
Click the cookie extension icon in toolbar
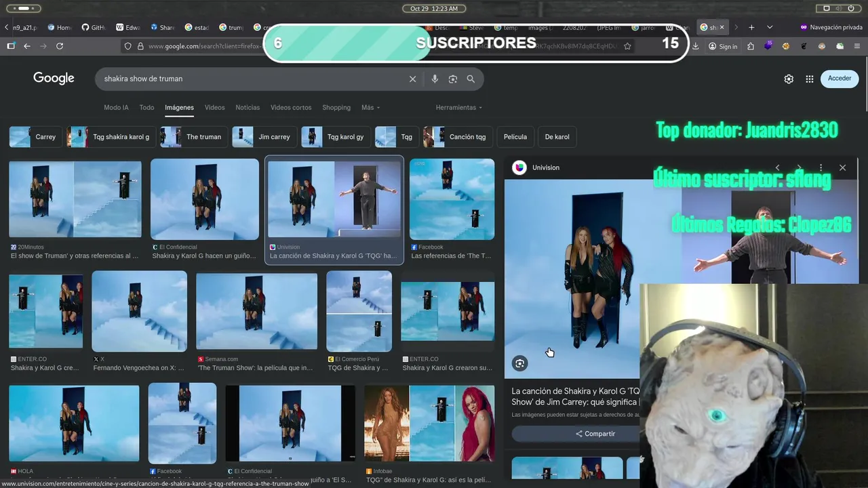click(786, 46)
